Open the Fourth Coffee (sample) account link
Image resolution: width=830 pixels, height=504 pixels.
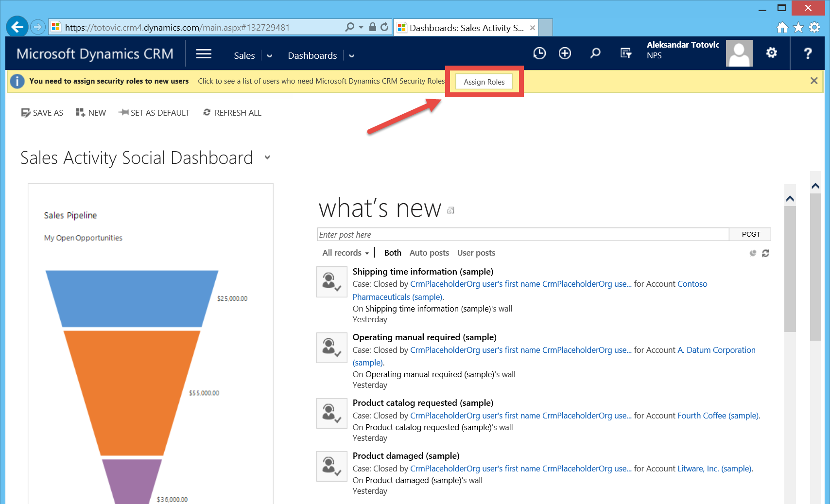pyautogui.click(x=718, y=416)
